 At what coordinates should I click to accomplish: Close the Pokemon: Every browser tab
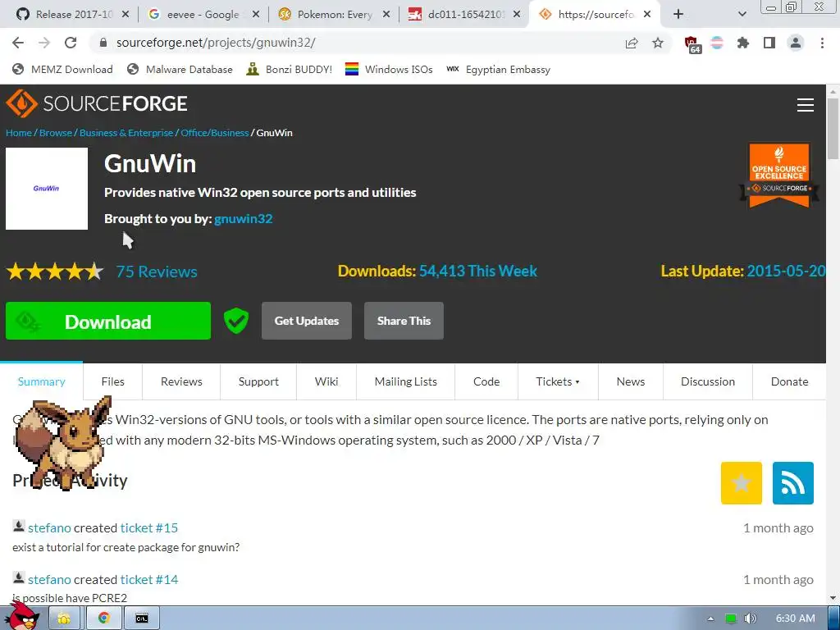386,15
